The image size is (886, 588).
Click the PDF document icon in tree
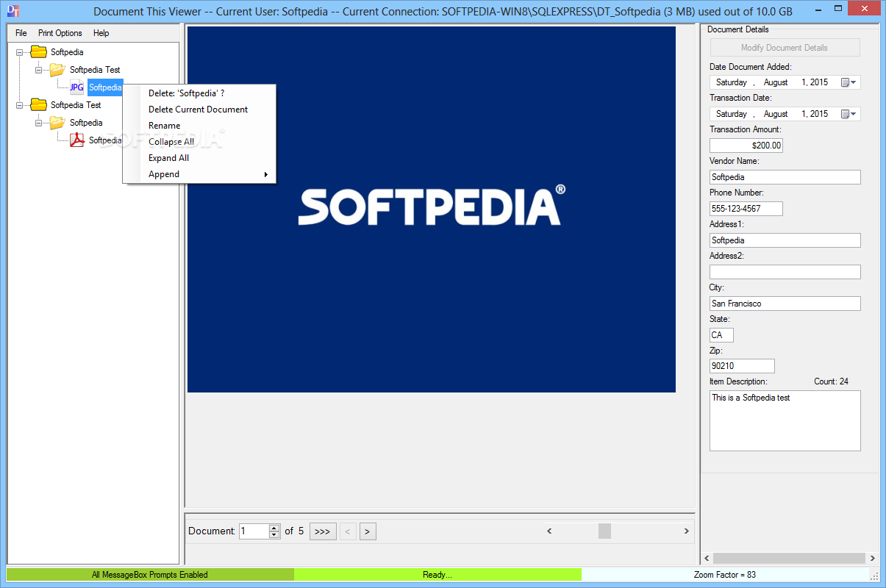pyautogui.click(x=77, y=140)
